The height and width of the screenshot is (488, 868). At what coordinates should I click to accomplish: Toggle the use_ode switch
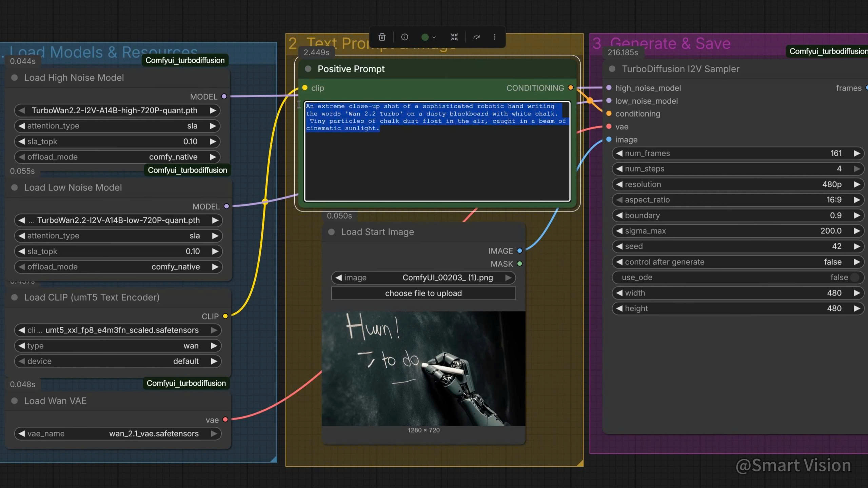(854, 277)
